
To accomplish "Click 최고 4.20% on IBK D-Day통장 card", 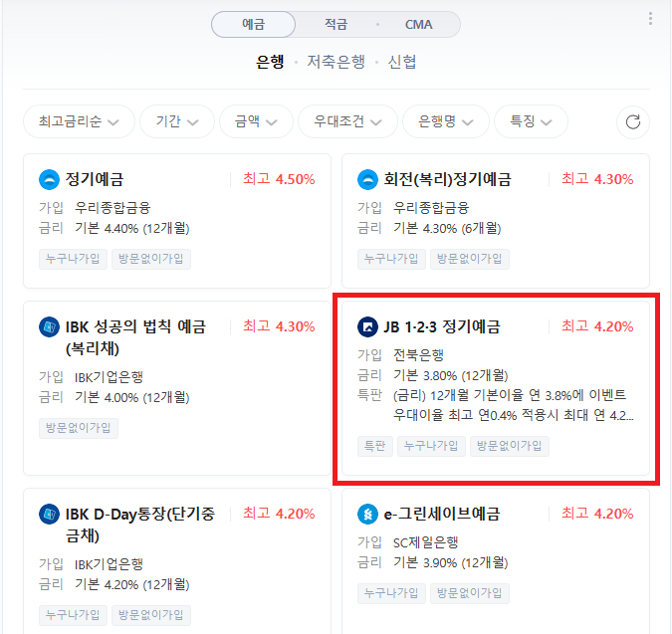I will pos(279,514).
